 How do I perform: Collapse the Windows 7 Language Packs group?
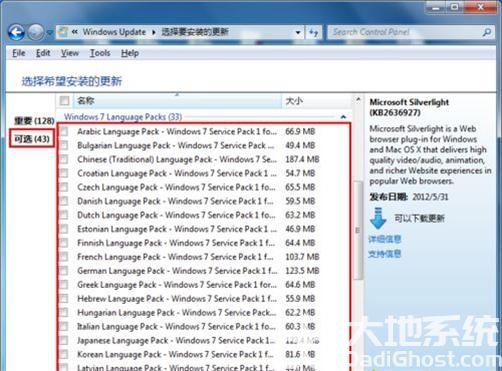tap(343, 117)
